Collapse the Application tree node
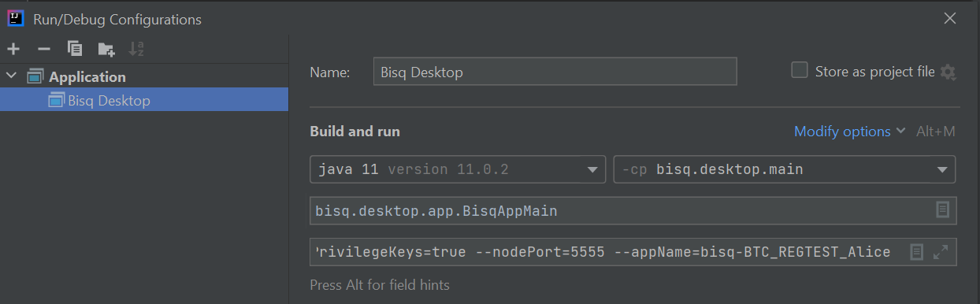The width and height of the screenshot is (980, 304). point(11,76)
